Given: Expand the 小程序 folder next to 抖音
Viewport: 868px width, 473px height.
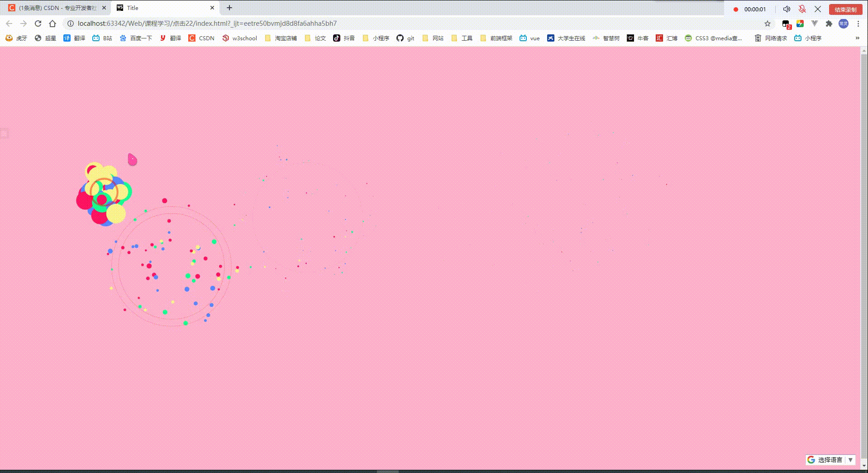Looking at the screenshot, I should (376, 38).
